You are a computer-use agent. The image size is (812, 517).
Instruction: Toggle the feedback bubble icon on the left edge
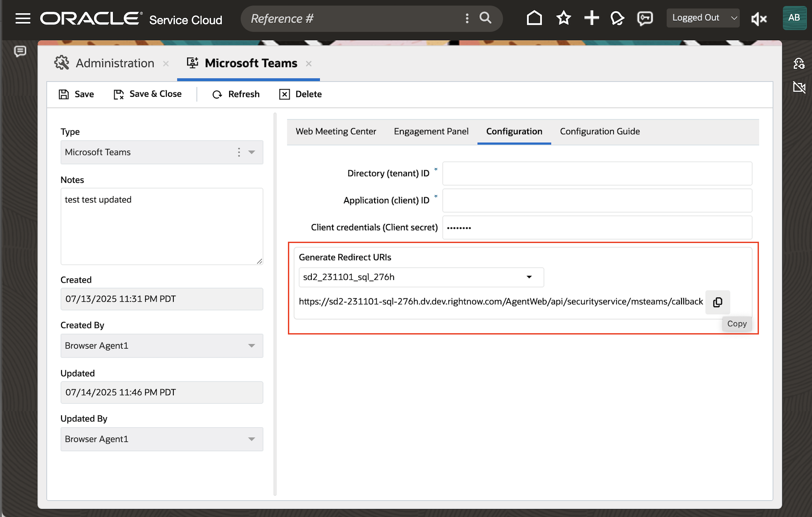coord(20,52)
